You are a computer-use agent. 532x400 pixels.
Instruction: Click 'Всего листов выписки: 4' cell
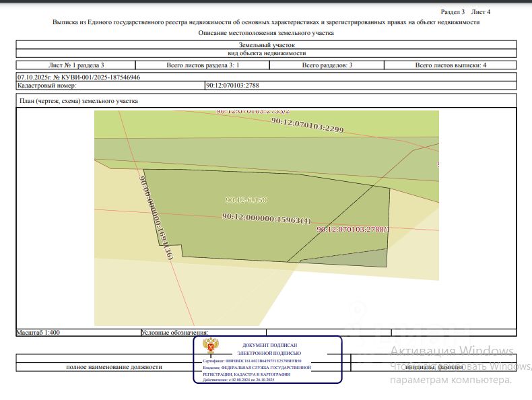(451, 65)
